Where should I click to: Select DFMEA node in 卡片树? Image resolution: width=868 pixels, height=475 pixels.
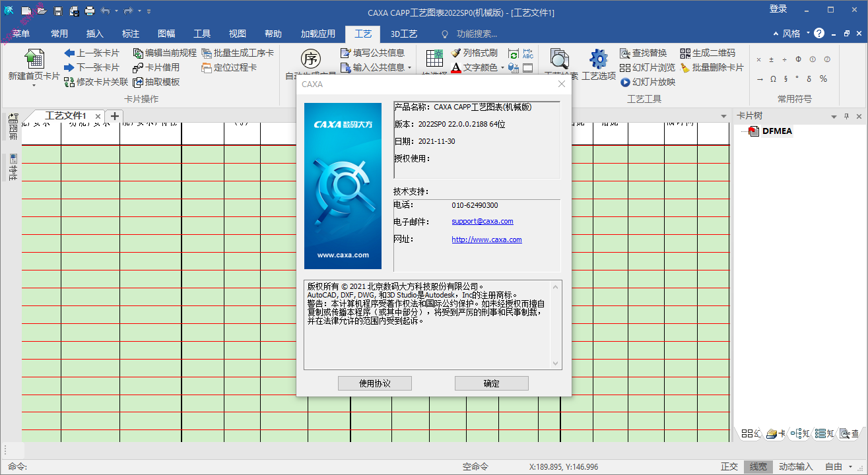[777, 131]
